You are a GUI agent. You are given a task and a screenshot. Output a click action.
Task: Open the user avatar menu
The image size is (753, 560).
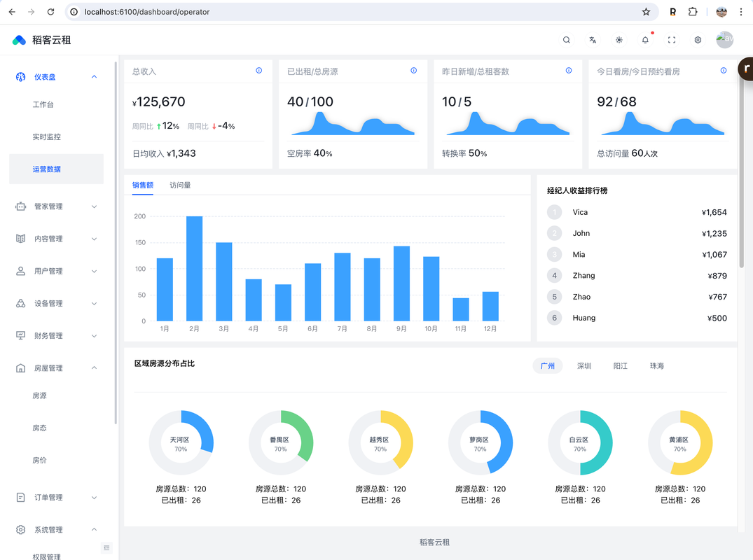click(724, 40)
